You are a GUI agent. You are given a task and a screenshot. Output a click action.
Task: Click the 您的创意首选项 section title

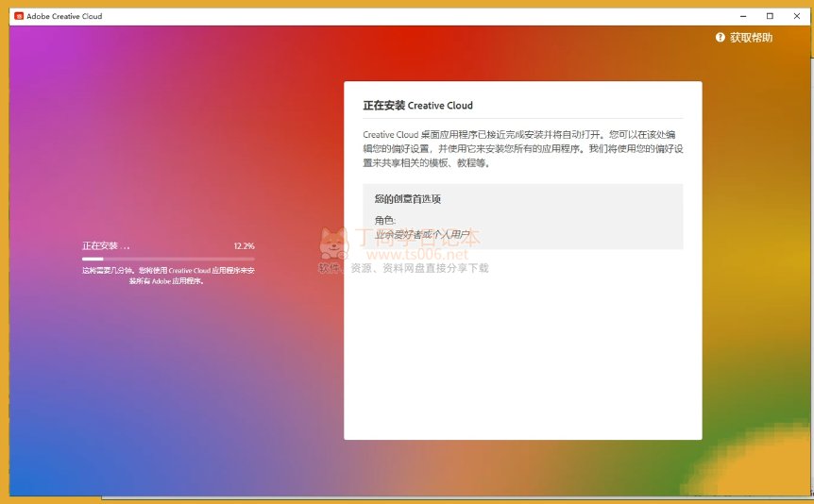408,199
